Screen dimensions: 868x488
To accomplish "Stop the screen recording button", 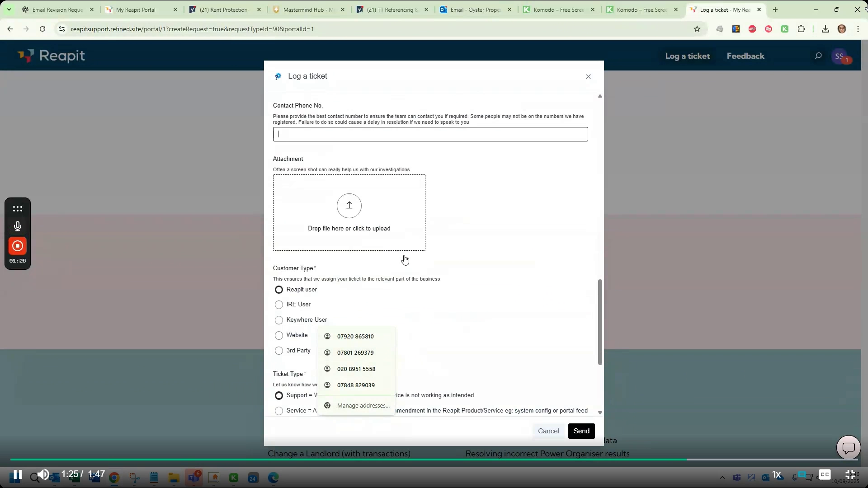I will pyautogui.click(x=17, y=246).
